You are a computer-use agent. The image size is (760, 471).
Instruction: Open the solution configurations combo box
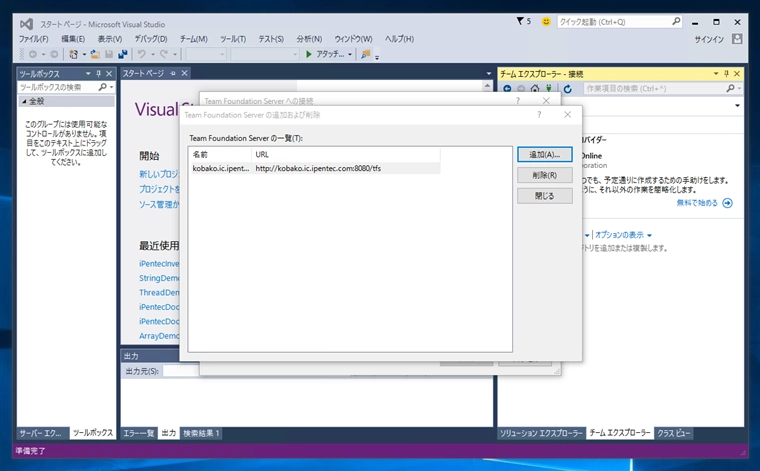[x=206, y=54]
